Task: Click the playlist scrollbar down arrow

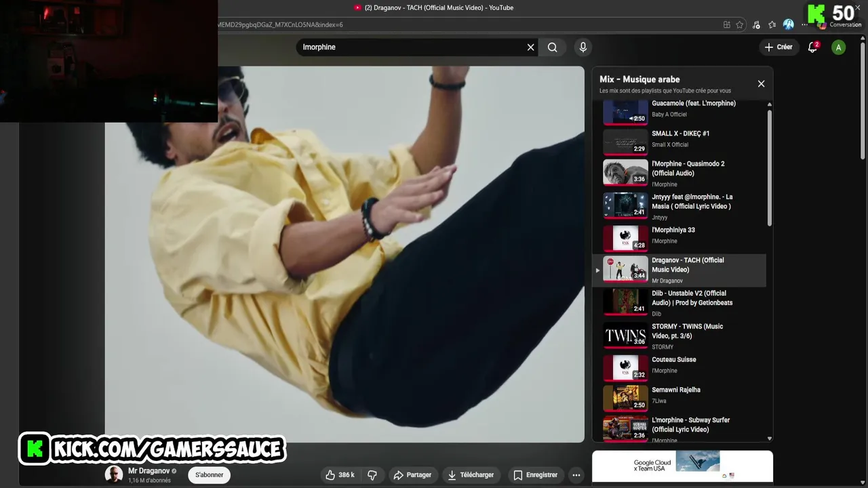Action: coord(769,439)
